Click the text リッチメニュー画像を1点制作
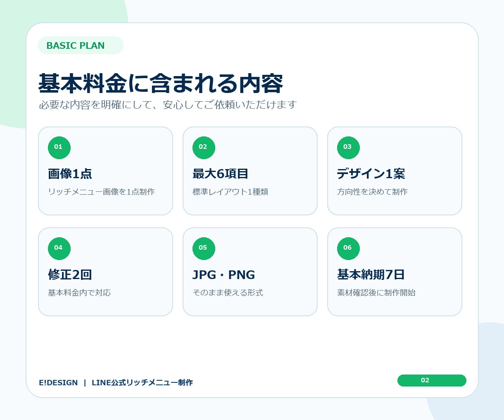 click(x=102, y=192)
